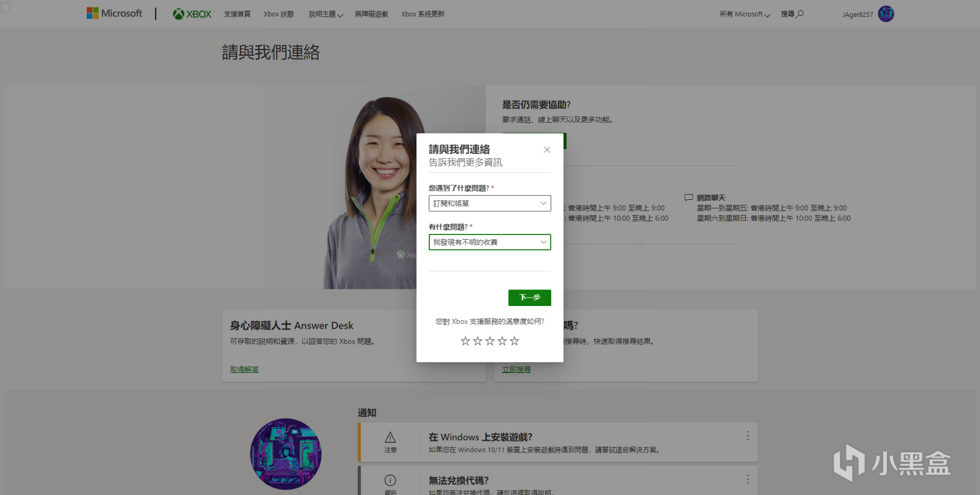Viewport: 980px width, 495px height.
Task: Rate support four stars
Action: pyautogui.click(x=502, y=341)
